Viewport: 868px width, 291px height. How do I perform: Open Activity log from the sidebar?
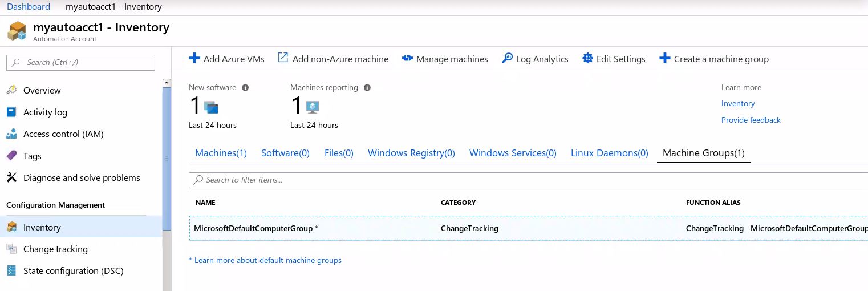(x=45, y=112)
